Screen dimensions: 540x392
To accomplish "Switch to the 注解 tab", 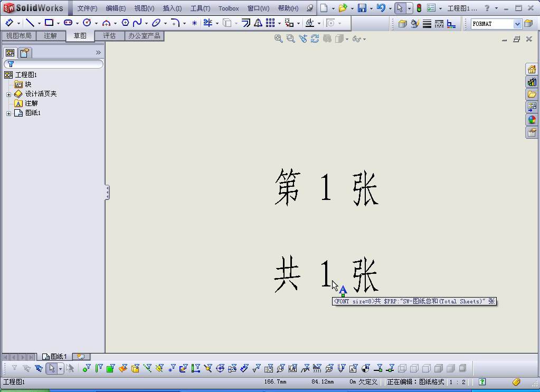I will 50,36.
